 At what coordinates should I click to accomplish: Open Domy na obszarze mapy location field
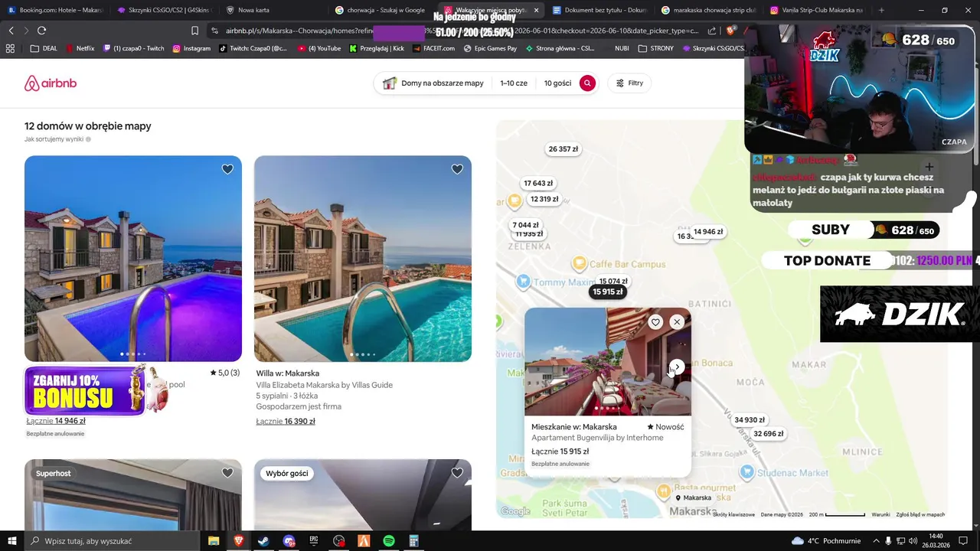(433, 83)
